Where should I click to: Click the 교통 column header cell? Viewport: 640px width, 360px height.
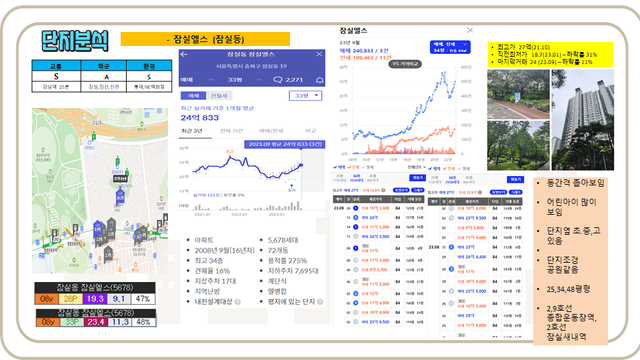pos(56,66)
